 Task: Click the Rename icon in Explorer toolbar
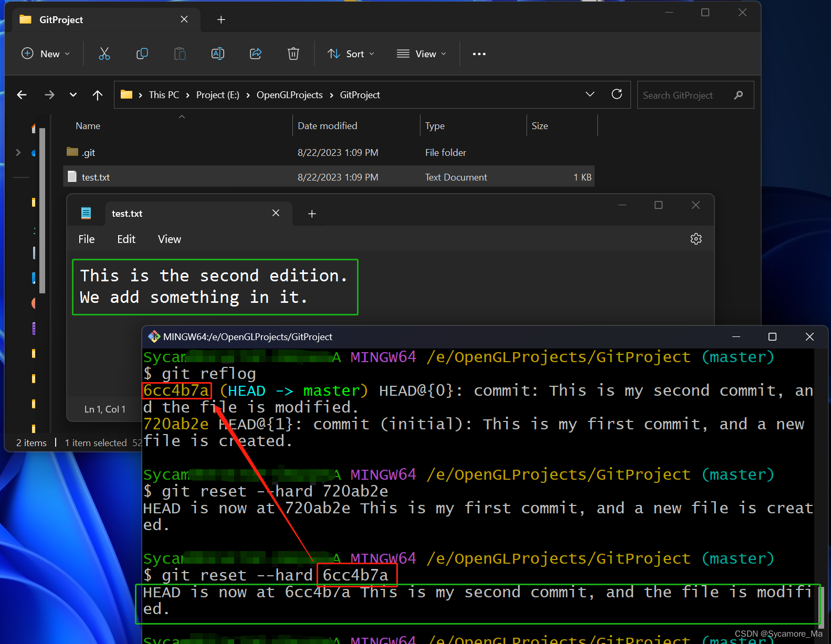(x=218, y=54)
